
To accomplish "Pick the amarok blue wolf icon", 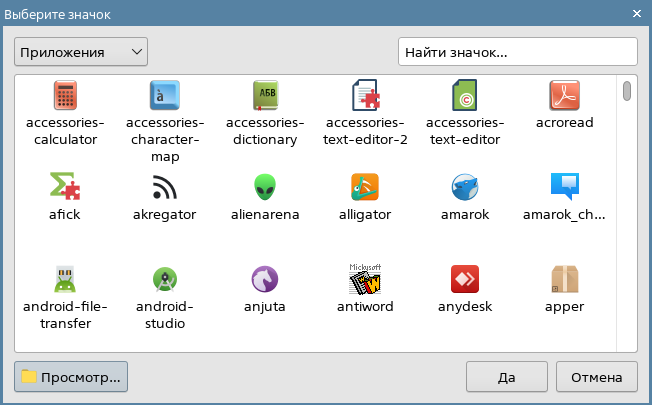I will point(465,187).
